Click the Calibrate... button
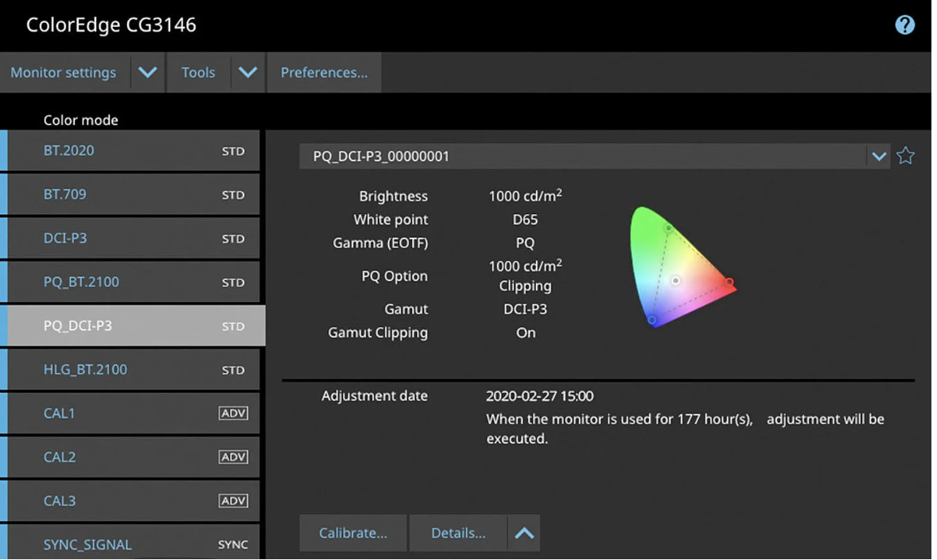 [353, 532]
